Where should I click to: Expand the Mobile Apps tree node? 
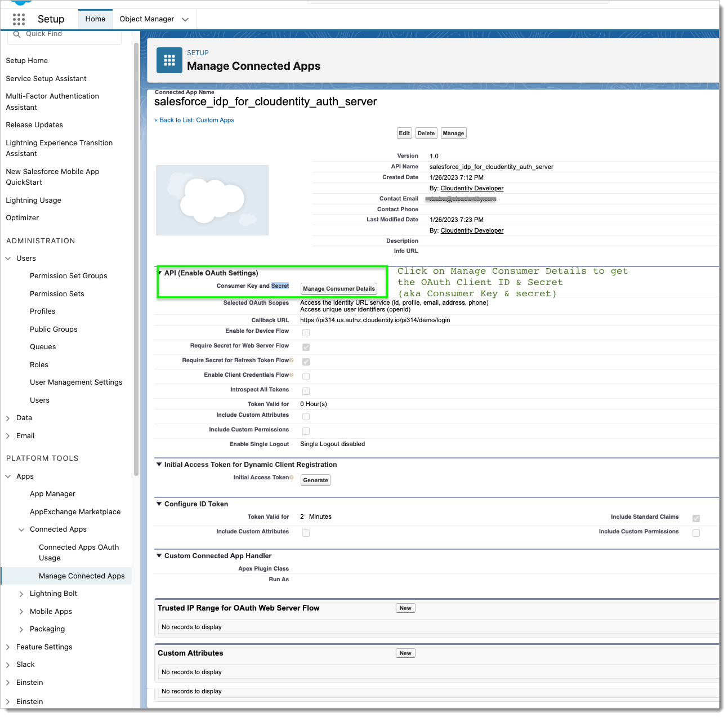(x=21, y=612)
